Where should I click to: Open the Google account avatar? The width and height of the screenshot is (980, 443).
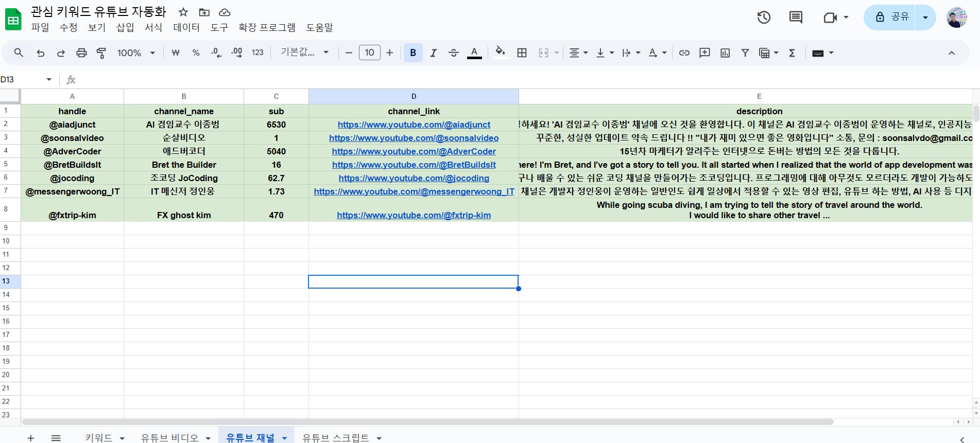pyautogui.click(x=957, y=17)
